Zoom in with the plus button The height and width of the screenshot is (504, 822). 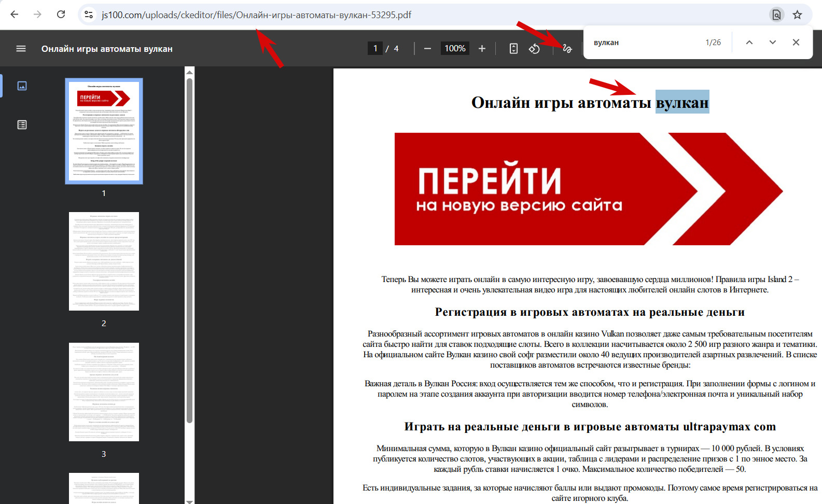point(482,48)
